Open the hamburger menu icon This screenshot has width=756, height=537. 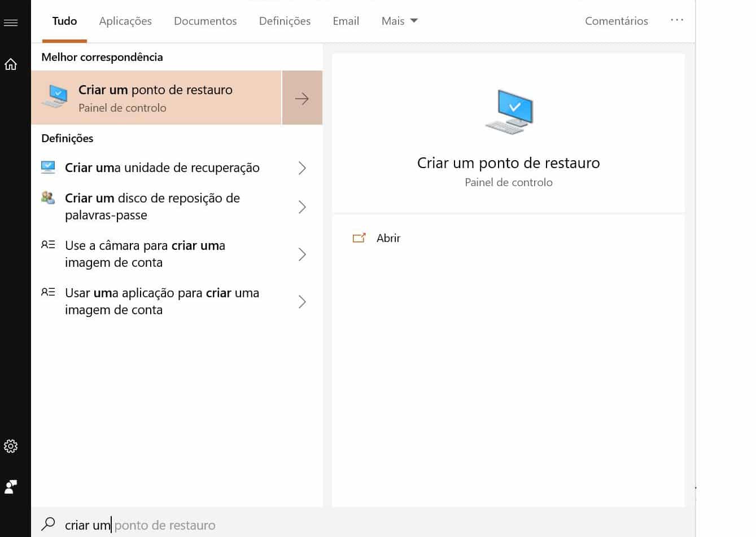(11, 23)
